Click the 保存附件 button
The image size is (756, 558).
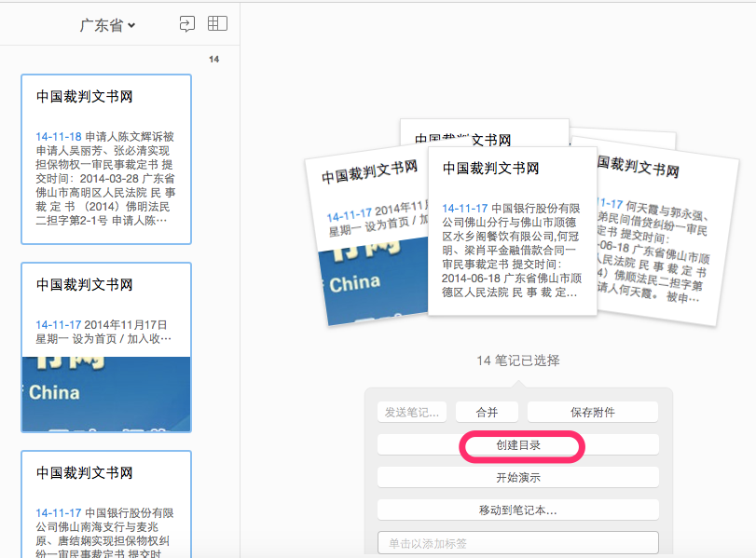click(593, 412)
